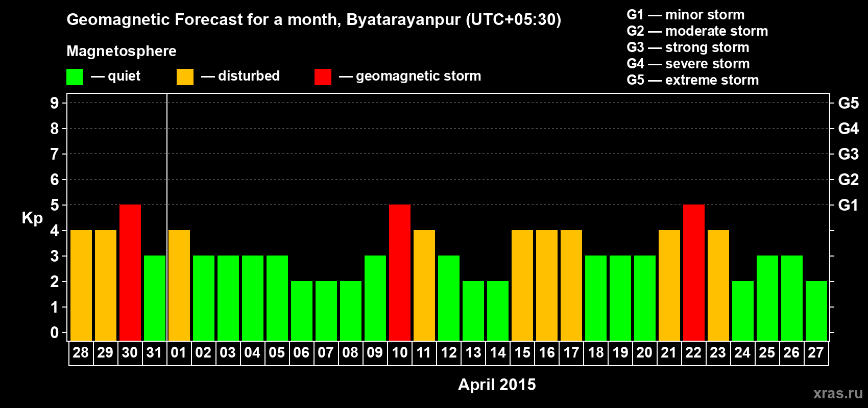Click the Kp value 9 axis label
The height and width of the screenshot is (408, 868).
click(55, 103)
